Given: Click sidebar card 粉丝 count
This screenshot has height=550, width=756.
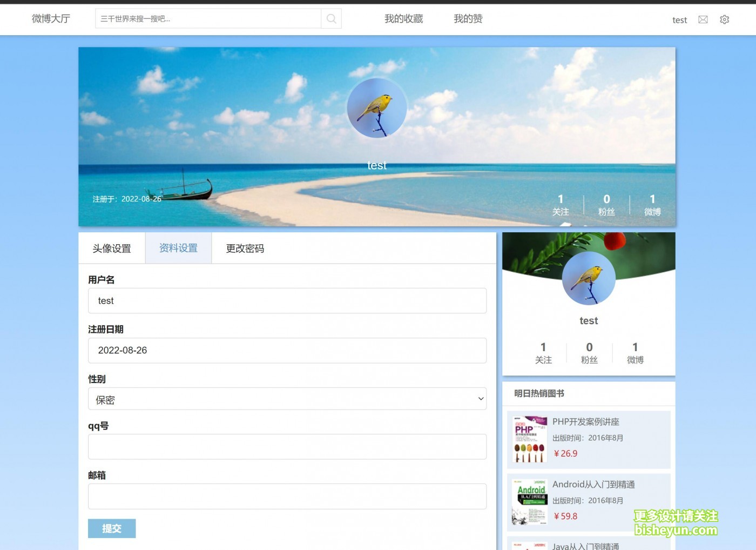Looking at the screenshot, I should (589, 353).
